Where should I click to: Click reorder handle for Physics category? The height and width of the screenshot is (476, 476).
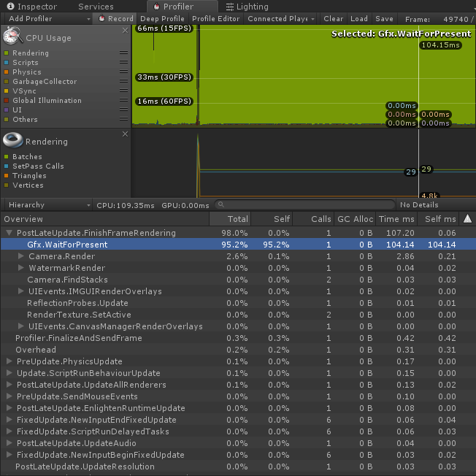pyautogui.click(x=123, y=72)
